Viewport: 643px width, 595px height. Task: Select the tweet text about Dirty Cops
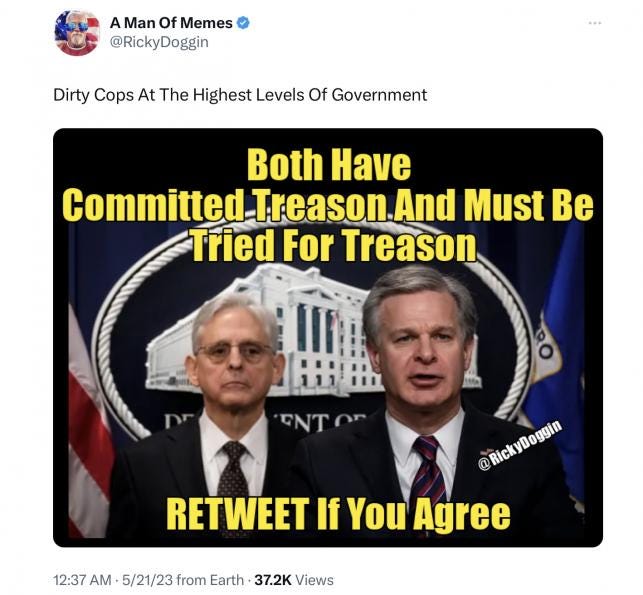coord(240,95)
